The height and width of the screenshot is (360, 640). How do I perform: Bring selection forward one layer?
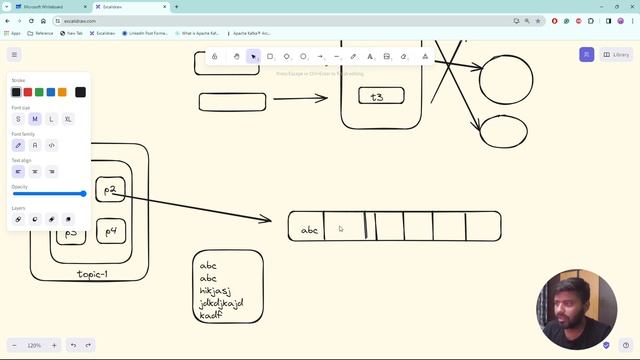51,219
